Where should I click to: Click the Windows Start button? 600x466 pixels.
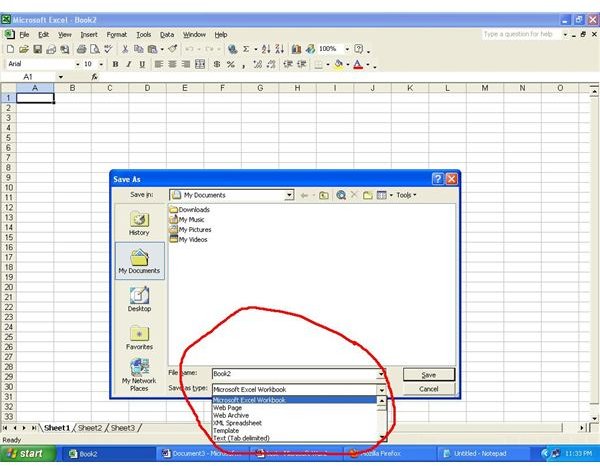tap(28, 454)
